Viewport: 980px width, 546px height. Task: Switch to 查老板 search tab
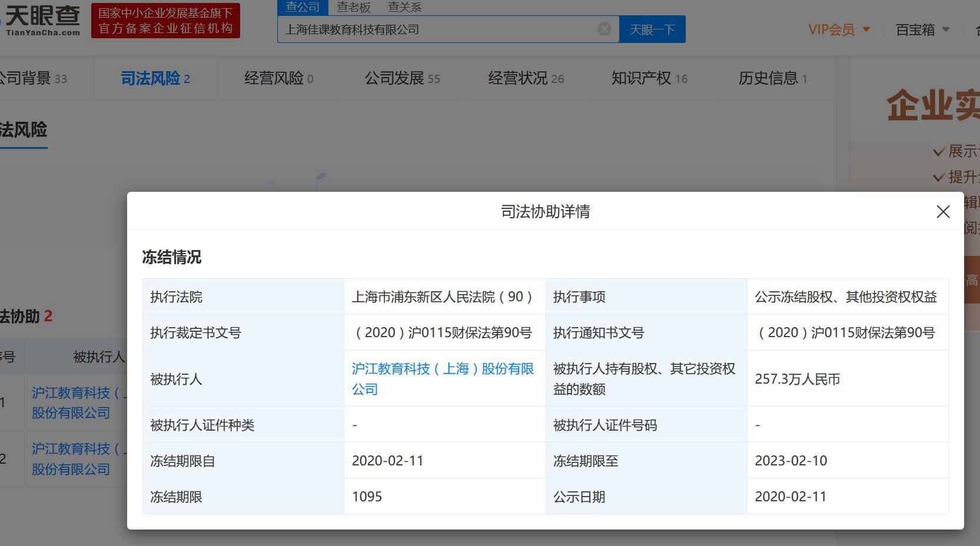(354, 7)
